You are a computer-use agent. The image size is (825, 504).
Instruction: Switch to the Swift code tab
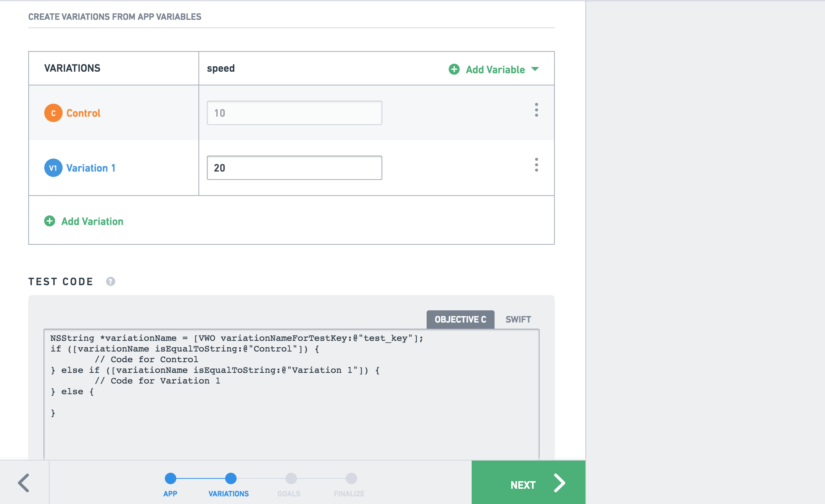coord(518,319)
